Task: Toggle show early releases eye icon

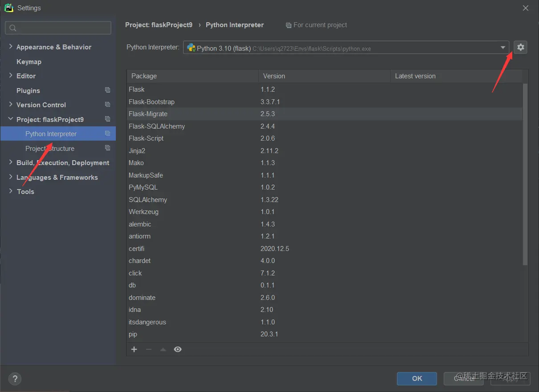Action: click(178, 349)
